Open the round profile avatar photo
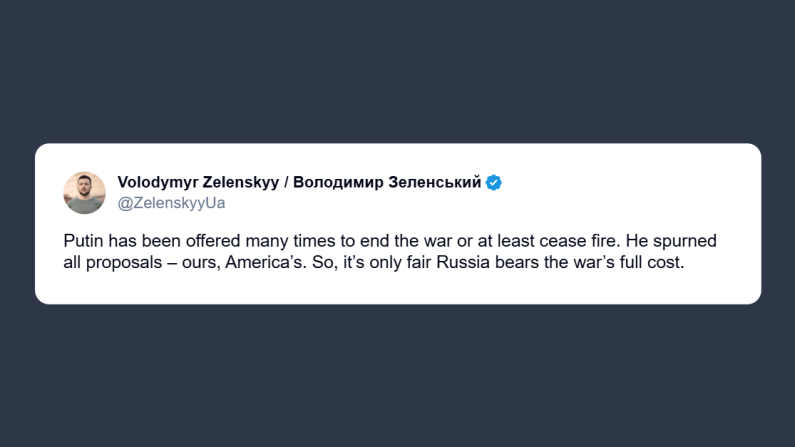Viewport: 795px width, 447px height. (84, 192)
